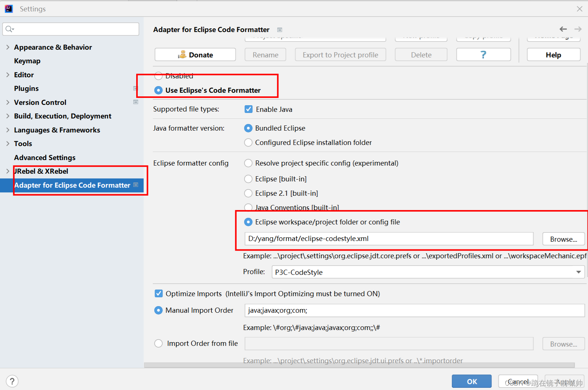Select Eclipse workspace/project folder or config file
This screenshot has height=390, width=588.
[249, 222]
